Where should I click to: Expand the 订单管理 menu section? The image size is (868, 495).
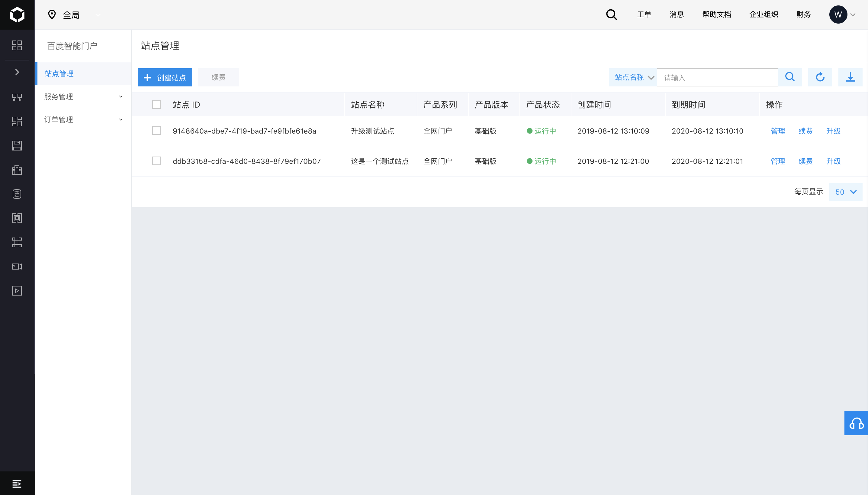(83, 119)
